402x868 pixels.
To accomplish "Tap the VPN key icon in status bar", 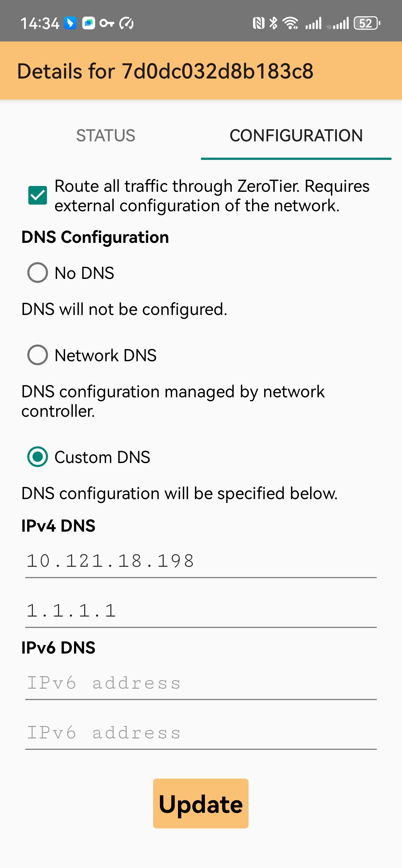I will point(107,23).
